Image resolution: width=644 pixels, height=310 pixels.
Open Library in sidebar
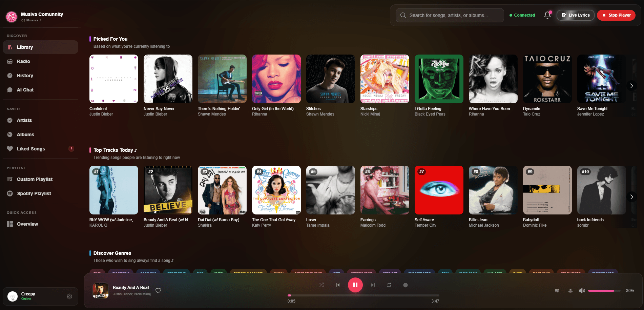click(x=40, y=47)
